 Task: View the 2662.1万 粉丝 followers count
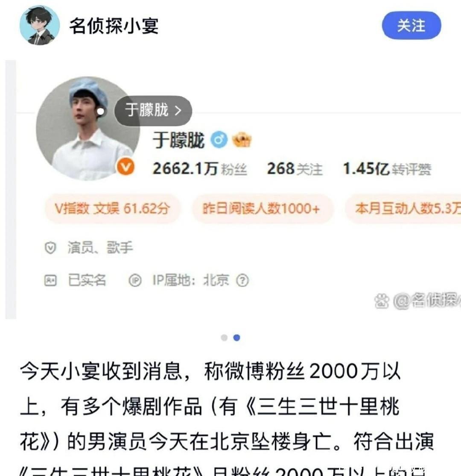click(x=200, y=168)
